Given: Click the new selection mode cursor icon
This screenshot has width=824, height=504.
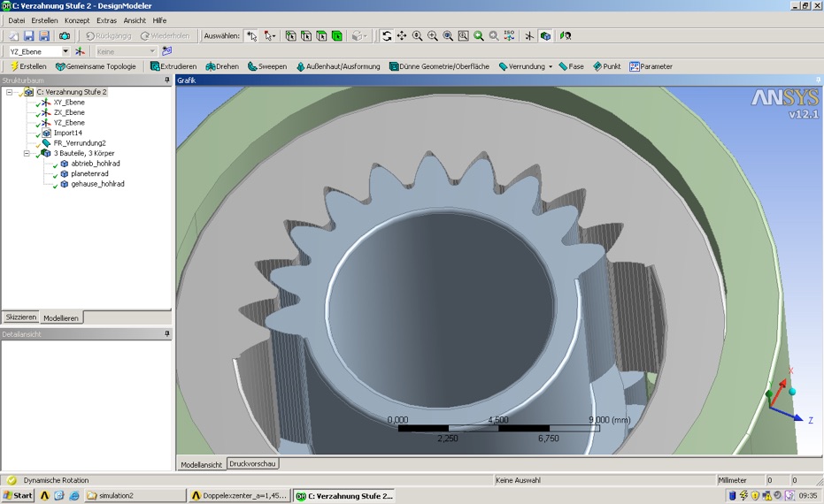Looking at the screenshot, I should (252, 35).
